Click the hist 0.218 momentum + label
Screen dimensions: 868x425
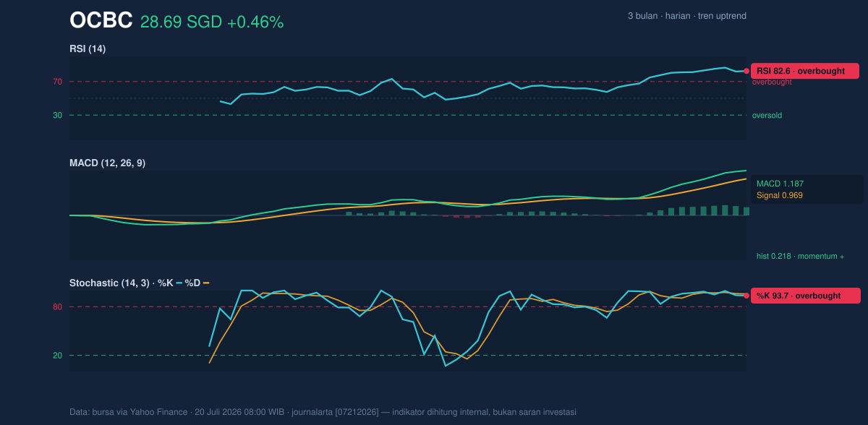(x=800, y=256)
